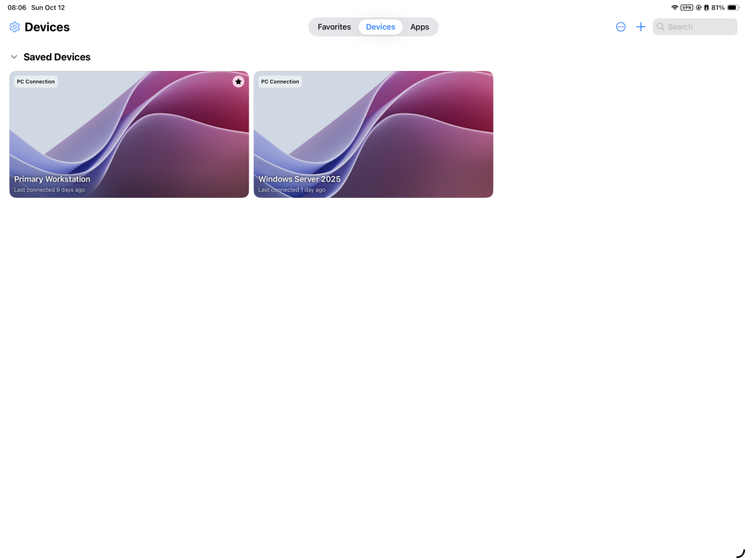747x560 pixels.
Task: Open the Windows App settings gear
Action: 13,27
